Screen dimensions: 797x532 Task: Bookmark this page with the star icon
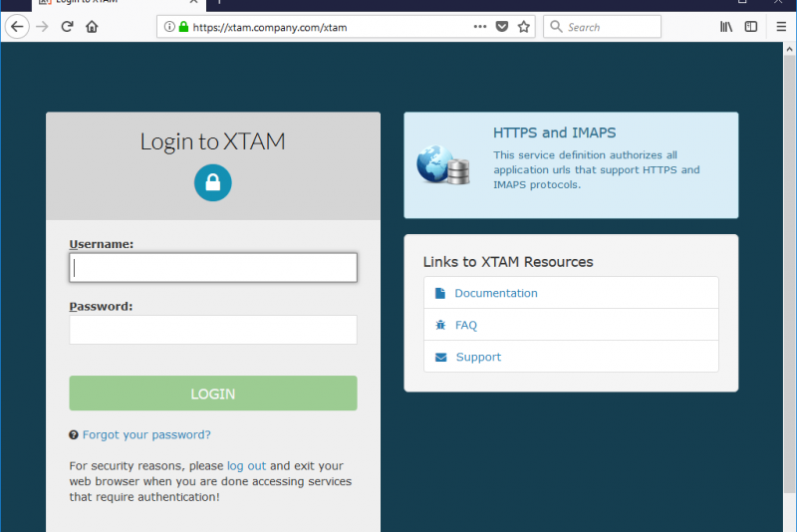[x=524, y=27]
